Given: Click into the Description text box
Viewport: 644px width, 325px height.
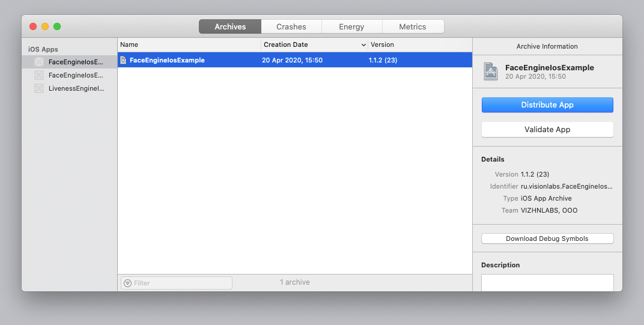Looking at the screenshot, I should coord(547,283).
